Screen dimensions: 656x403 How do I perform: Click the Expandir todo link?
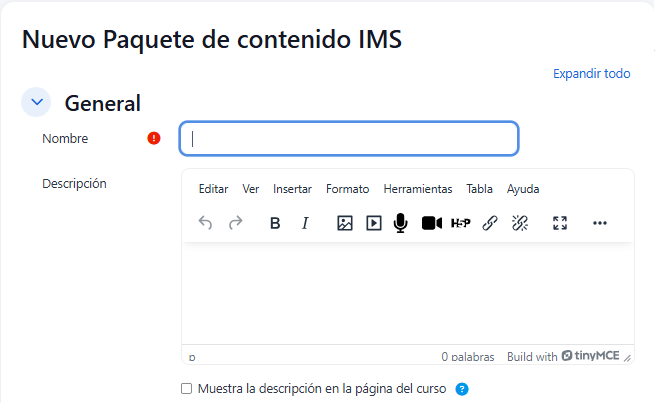[x=591, y=74]
